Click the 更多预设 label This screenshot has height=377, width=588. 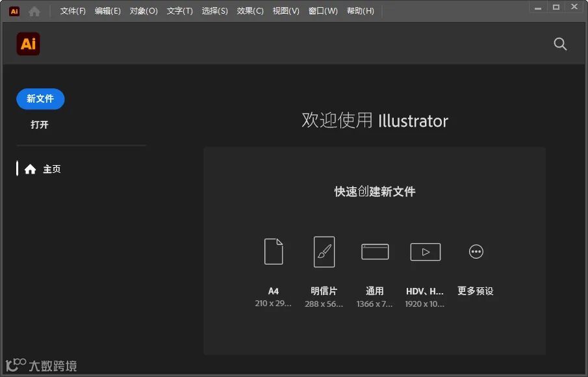pos(476,291)
